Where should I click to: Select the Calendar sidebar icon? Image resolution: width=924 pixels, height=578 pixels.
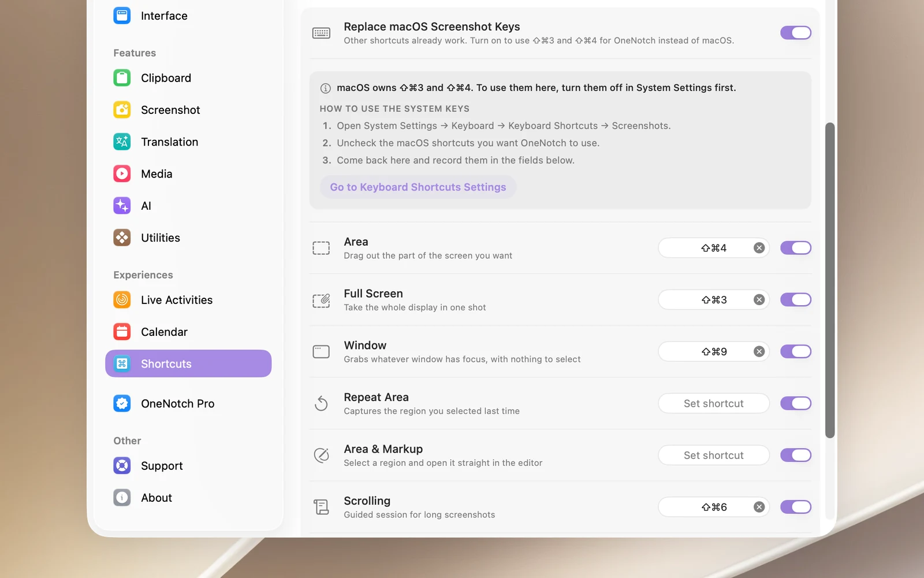pyautogui.click(x=122, y=332)
